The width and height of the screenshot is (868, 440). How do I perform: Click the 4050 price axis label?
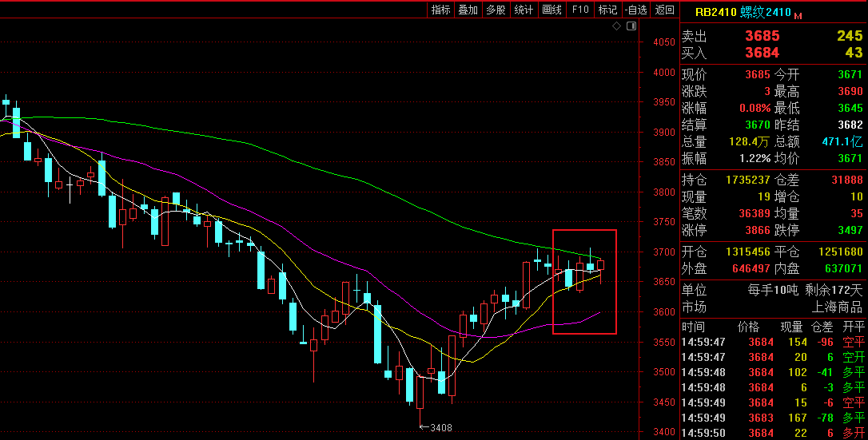pyautogui.click(x=663, y=42)
